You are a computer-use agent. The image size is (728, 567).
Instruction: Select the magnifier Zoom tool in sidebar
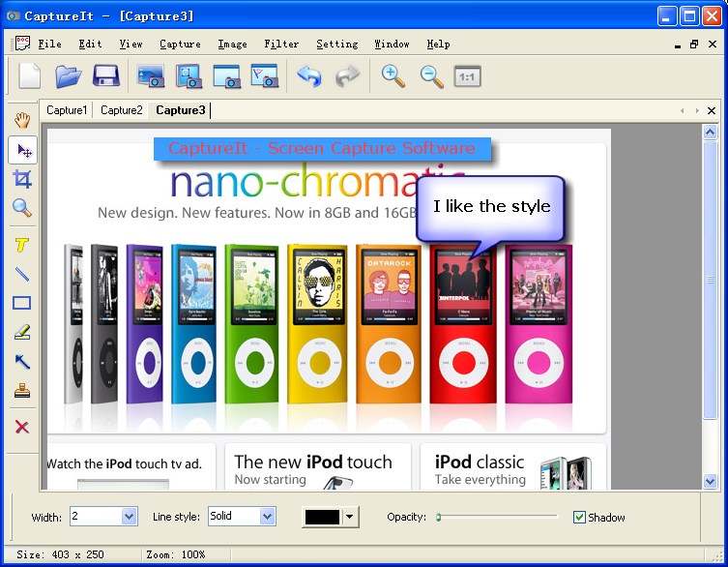pos(22,208)
